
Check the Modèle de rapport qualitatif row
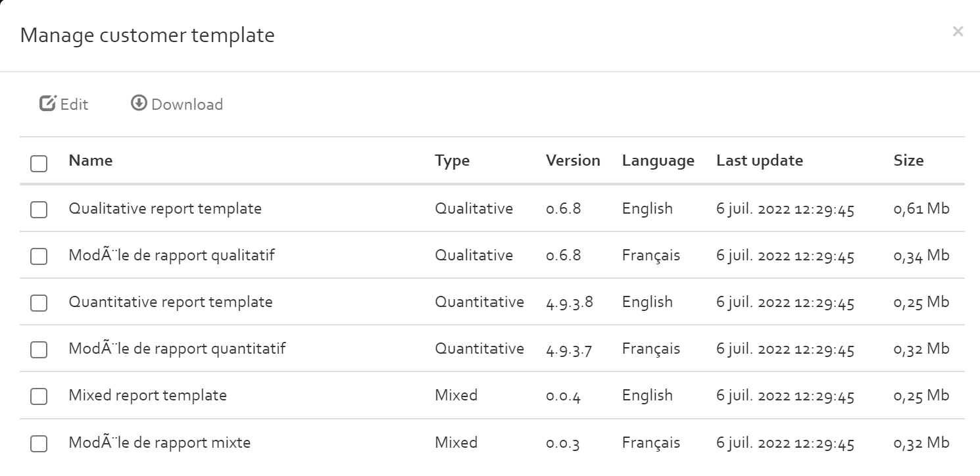[x=39, y=256]
